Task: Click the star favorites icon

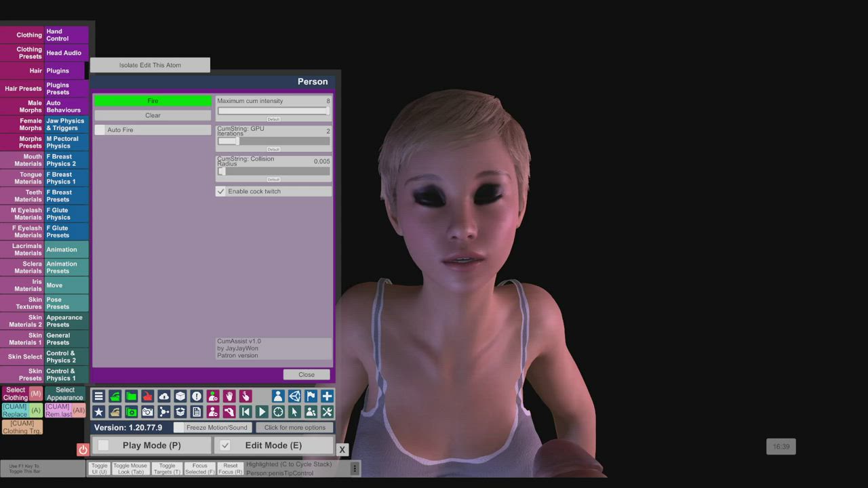Action: [99, 412]
